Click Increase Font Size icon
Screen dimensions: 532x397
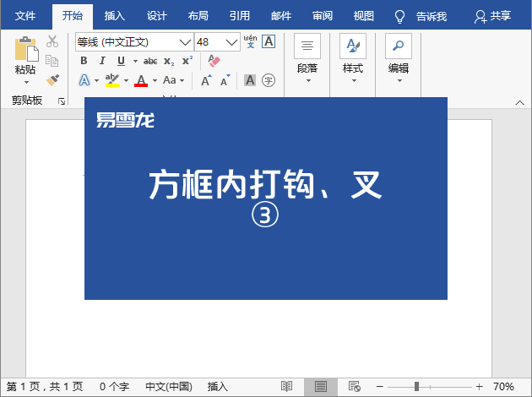pos(206,80)
